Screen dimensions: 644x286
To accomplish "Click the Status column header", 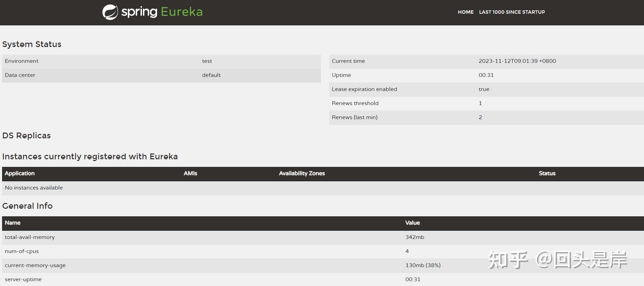I will click(547, 173).
